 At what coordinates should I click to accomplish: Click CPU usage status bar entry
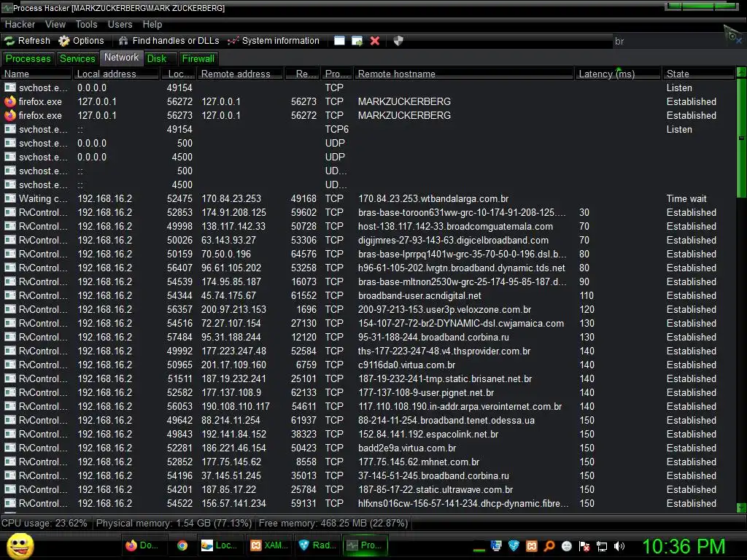[x=44, y=523]
